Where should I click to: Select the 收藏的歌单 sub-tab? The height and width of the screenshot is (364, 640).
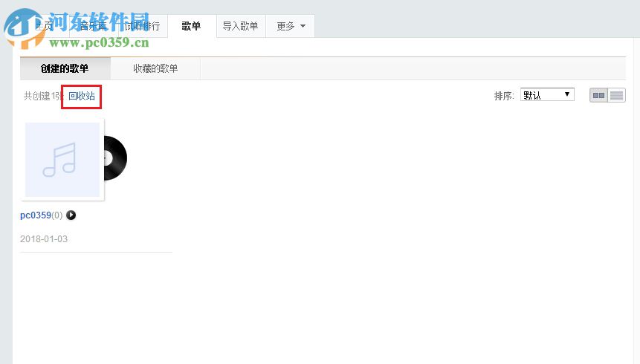click(x=155, y=68)
